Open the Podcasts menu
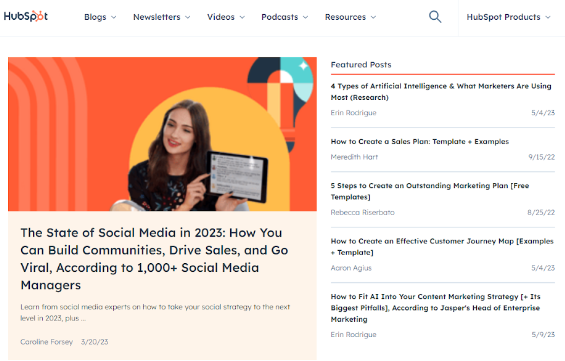 point(280,17)
